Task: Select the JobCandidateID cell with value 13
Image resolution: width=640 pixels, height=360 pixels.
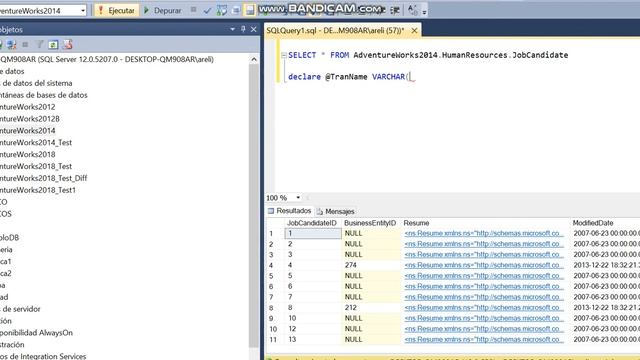Action: (313, 340)
